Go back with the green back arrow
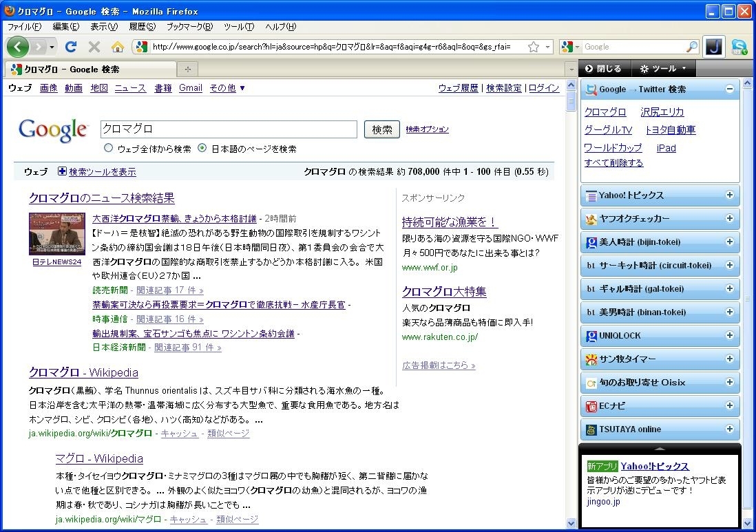Image resolution: width=756 pixels, height=532 pixels. tap(18, 47)
